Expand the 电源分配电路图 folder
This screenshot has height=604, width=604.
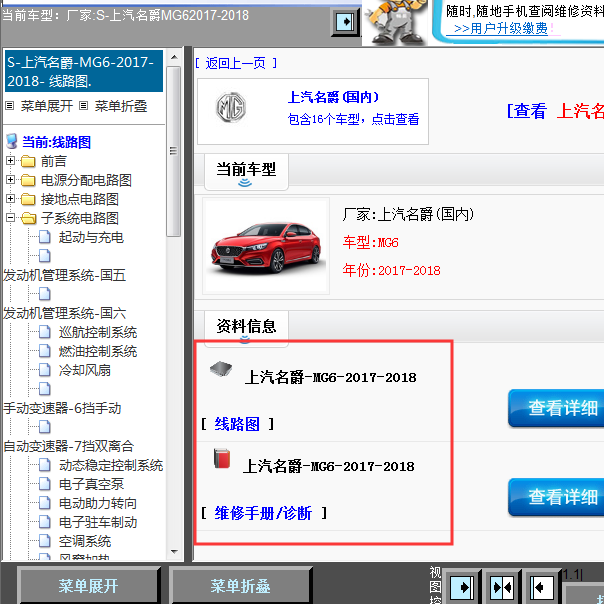pos(10,180)
